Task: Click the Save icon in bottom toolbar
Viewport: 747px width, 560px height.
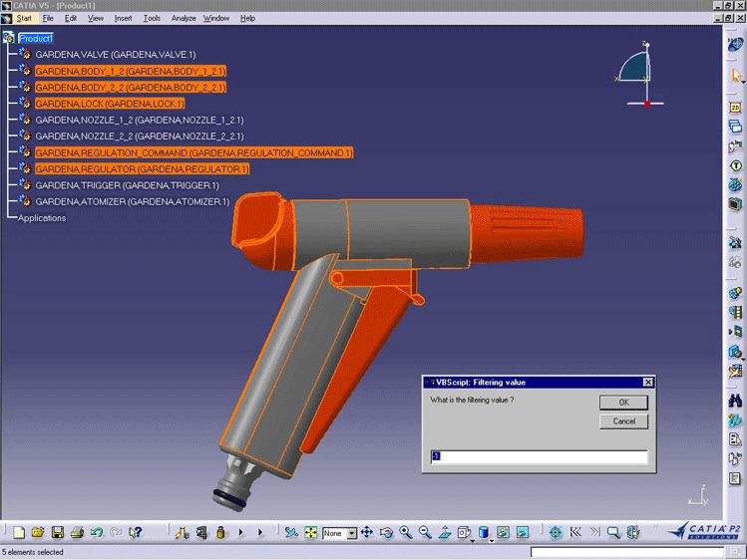Action: [57, 533]
